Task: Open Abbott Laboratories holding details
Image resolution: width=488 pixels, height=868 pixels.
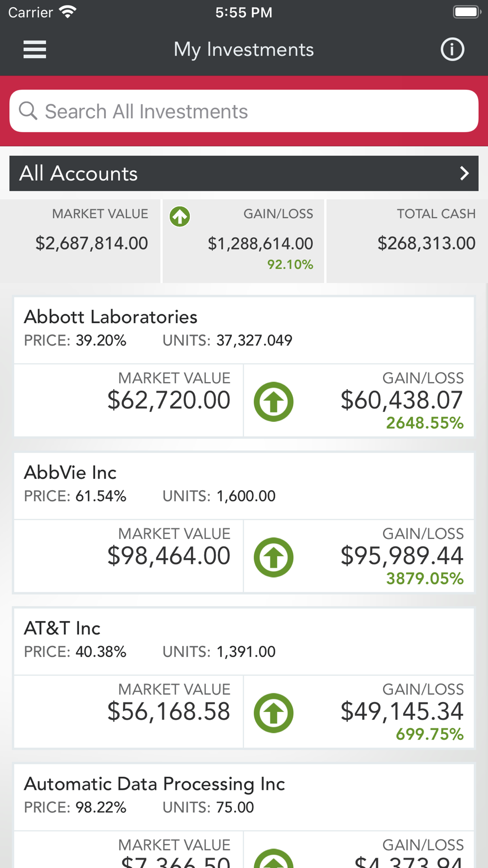Action: tap(111, 317)
